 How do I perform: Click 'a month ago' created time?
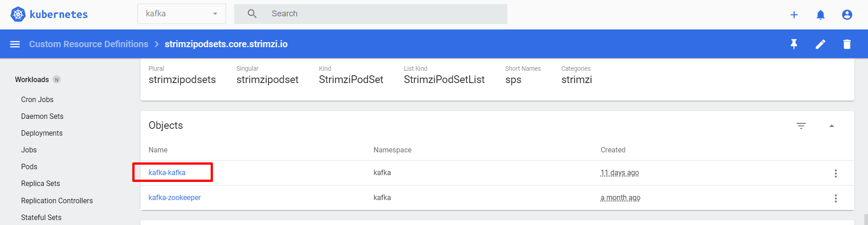pos(620,197)
